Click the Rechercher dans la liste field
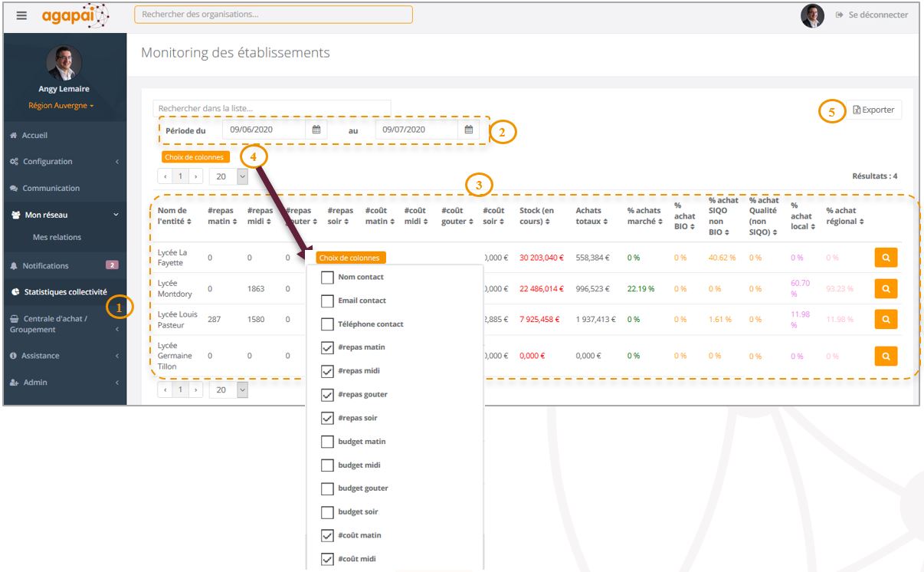The width and height of the screenshot is (924, 572). (x=272, y=108)
